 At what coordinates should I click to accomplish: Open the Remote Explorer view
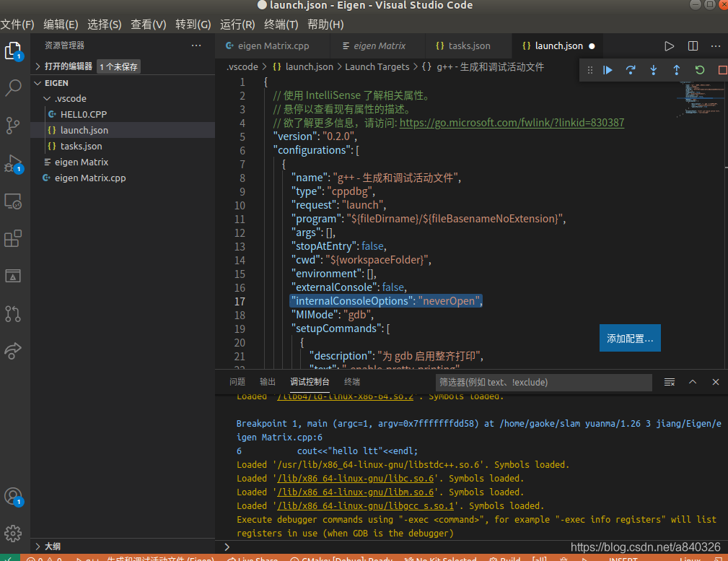point(13,201)
